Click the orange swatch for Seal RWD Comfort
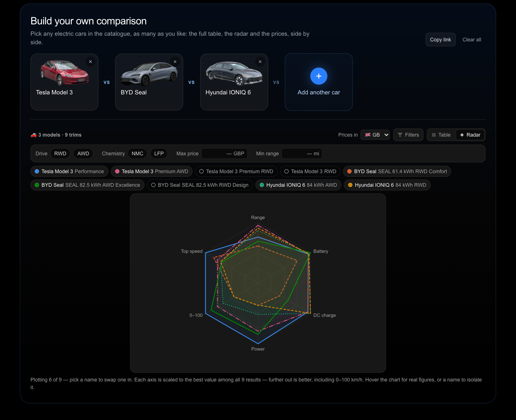516x420 pixels. pyautogui.click(x=350, y=171)
